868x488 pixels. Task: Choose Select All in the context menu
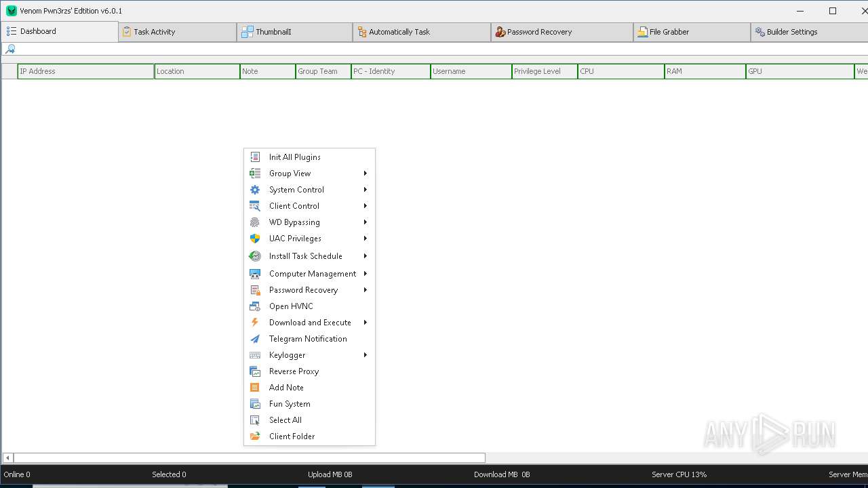[309, 420]
